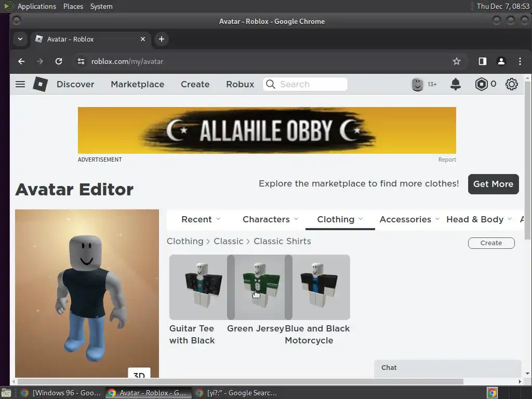Click the search magnifier icon
The height and width of the screenshot is (399, 532).
click(x=270, y=84)
